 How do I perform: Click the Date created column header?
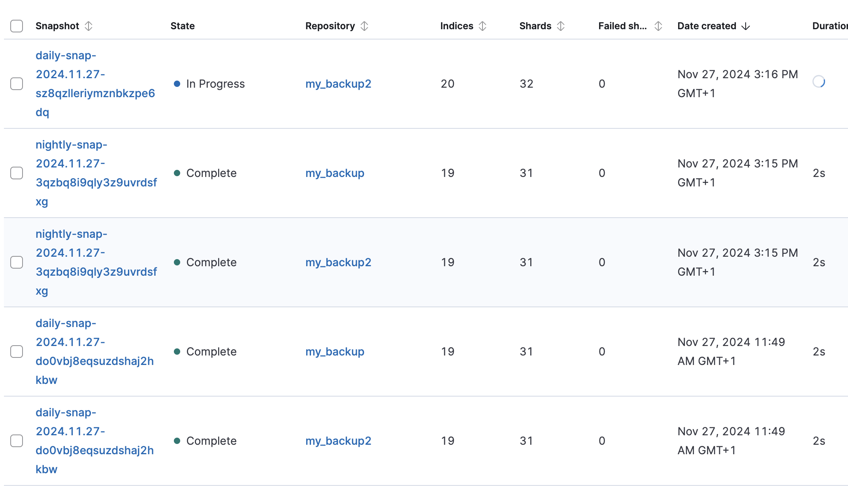point(707,26)
